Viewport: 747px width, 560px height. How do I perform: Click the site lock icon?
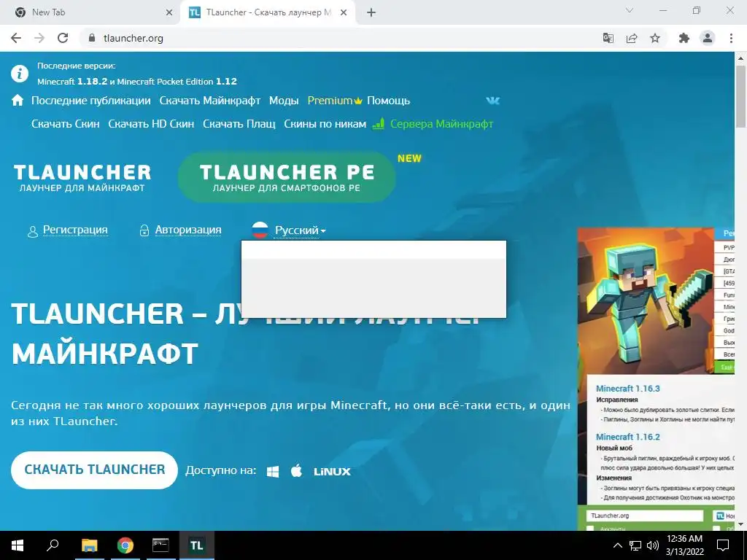pyautogui.click(x=92, y=38)
